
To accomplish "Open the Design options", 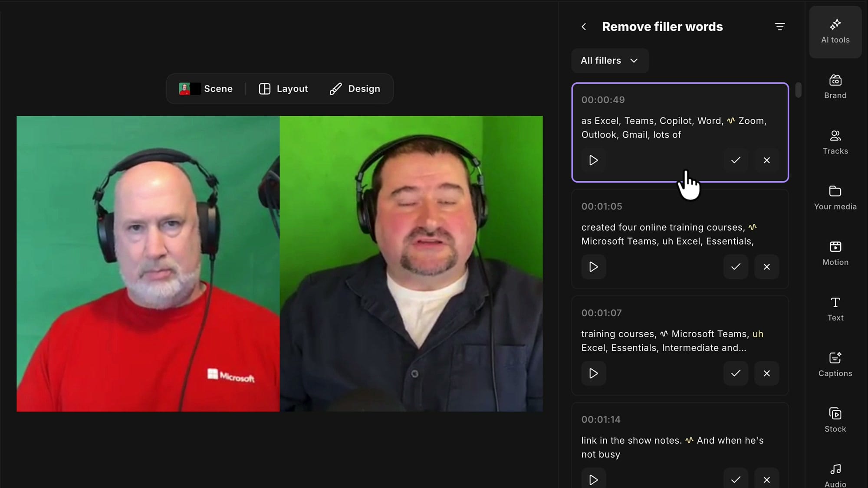I will coord(355,89).
